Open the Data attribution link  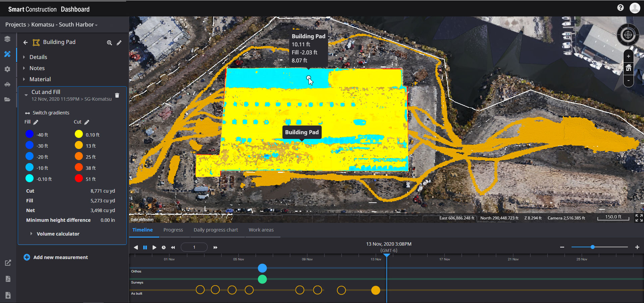point(142,219)
